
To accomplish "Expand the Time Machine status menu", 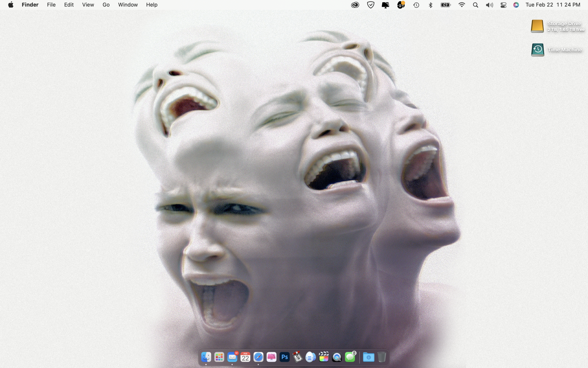I will tap(416, 5).
